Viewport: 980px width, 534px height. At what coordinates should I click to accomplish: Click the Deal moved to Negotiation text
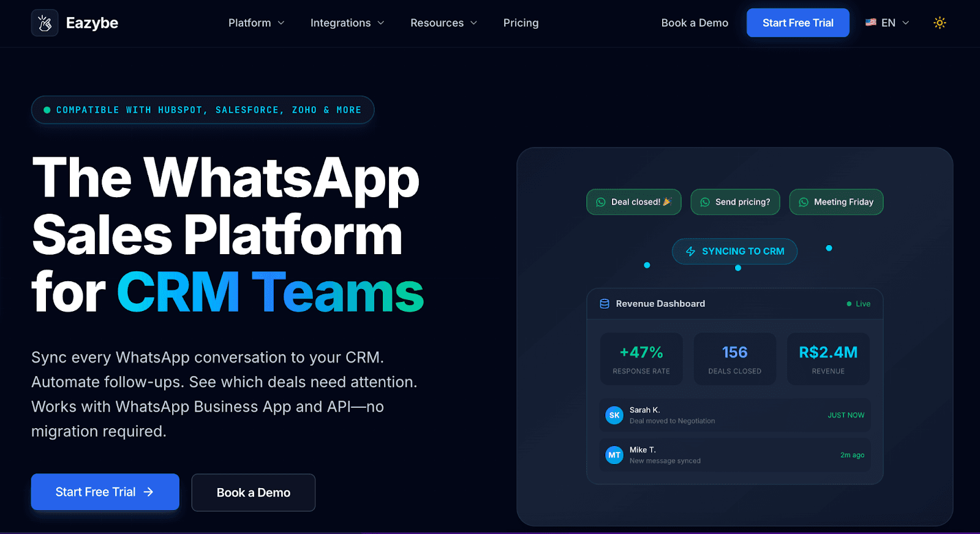pyautogui.click(x=672, y=421)
